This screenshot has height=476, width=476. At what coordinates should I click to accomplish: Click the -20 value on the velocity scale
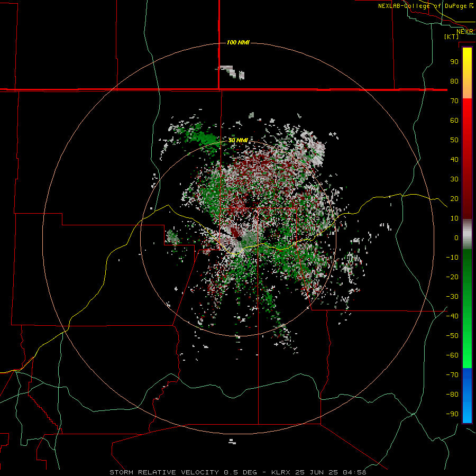coord(452,277)
